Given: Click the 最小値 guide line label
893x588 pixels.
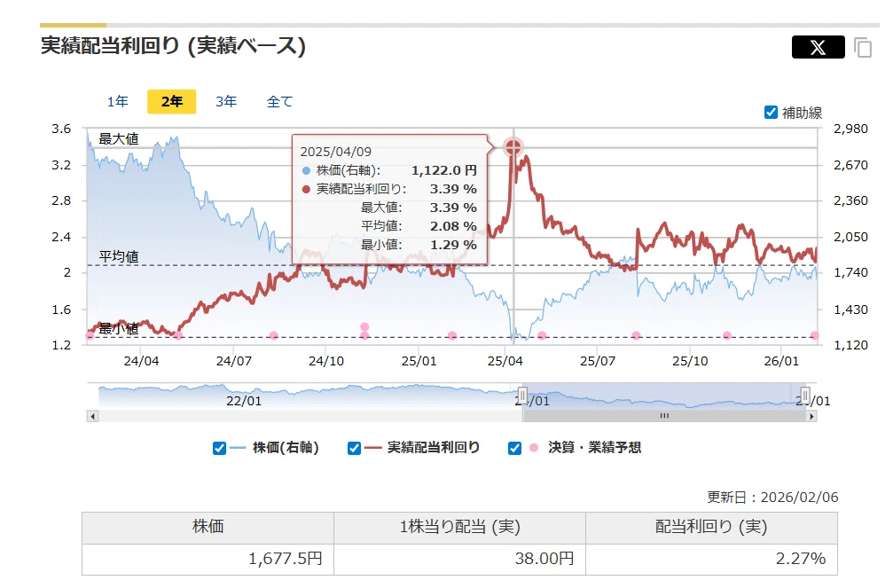Looking at the screenshot, I should [x=119, y=328].
